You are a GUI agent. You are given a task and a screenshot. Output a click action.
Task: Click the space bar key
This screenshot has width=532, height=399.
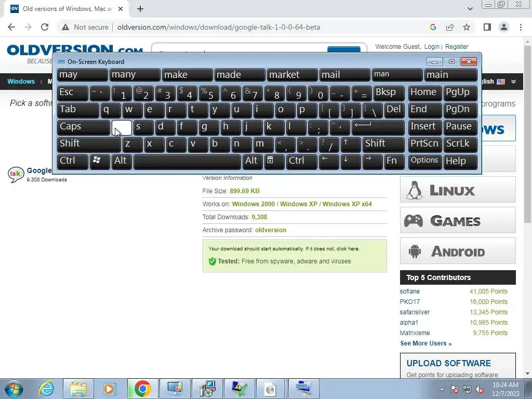click(x=187, y=161)
